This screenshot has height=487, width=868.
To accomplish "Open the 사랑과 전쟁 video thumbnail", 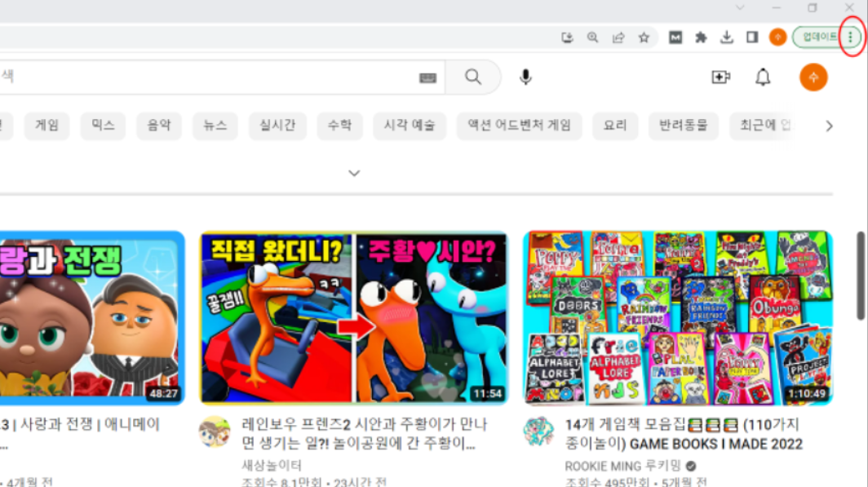I will (x=92, y=318).
